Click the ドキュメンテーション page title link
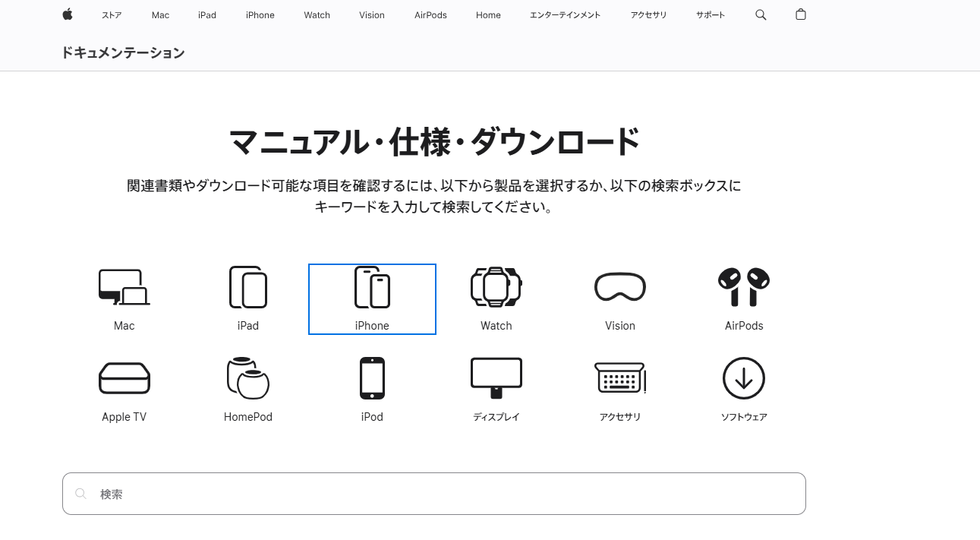 pyautogui.click(x=123, y=52)
